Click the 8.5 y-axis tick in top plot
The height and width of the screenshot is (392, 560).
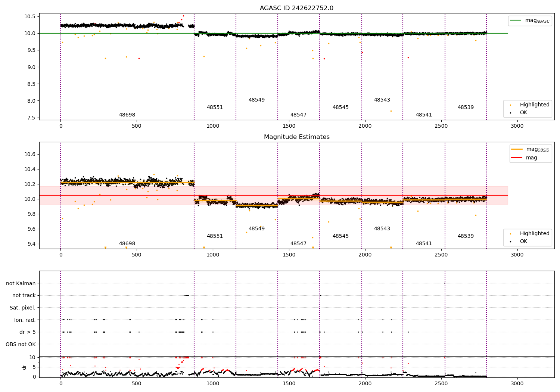tap(31, 84)
